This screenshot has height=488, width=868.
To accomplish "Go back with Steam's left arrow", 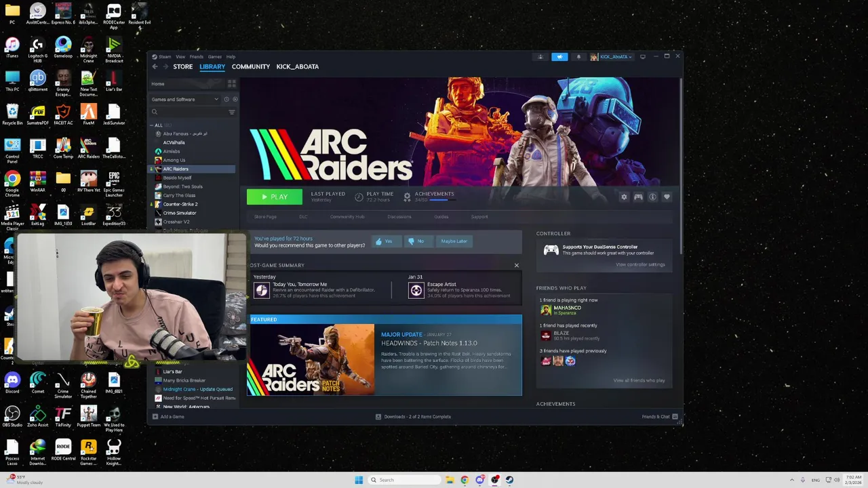I will 155,66.
